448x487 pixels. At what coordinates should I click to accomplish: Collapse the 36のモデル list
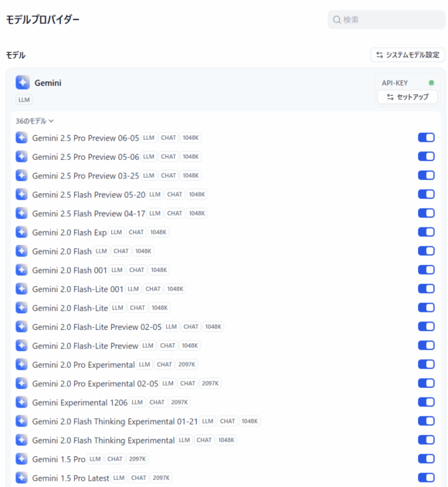[x=35, y=121]
